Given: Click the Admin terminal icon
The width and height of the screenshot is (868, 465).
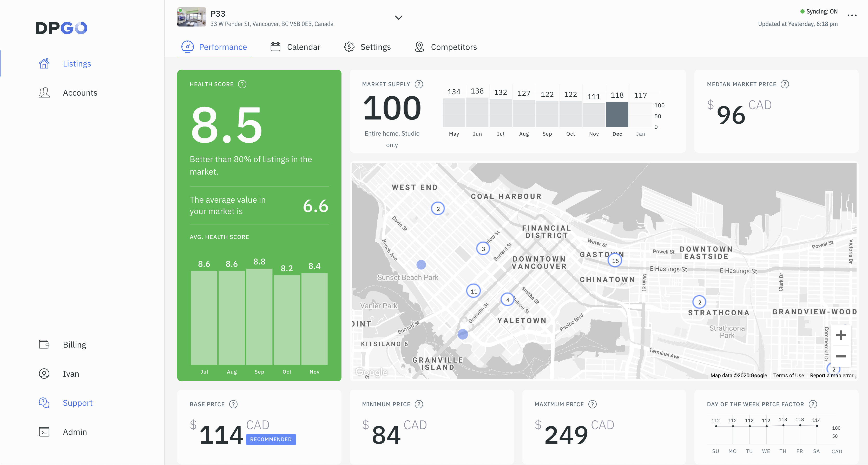Looking at the screenshot, I should pos(44,432).
